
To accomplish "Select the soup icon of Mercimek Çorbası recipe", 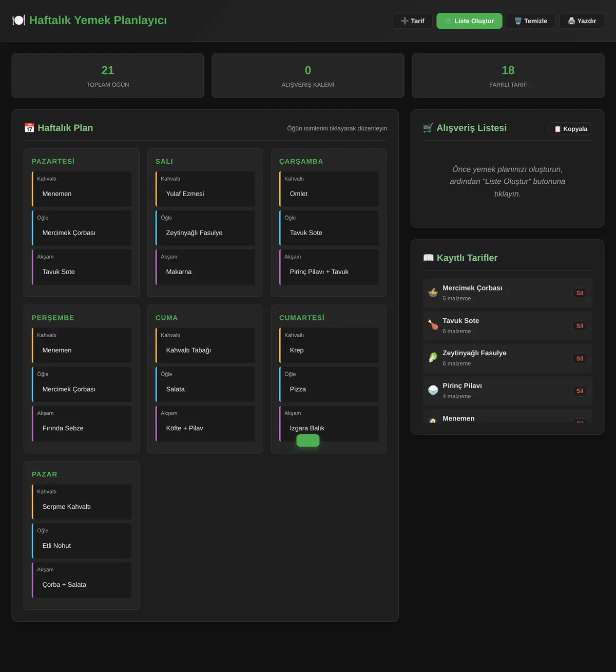I will click(433, 293).
